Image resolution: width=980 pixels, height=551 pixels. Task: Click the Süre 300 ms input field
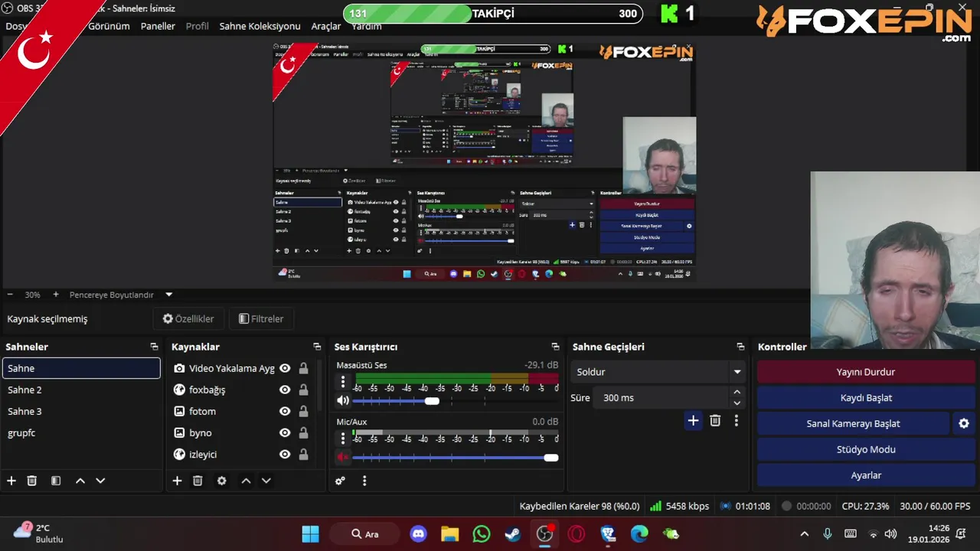663,398
